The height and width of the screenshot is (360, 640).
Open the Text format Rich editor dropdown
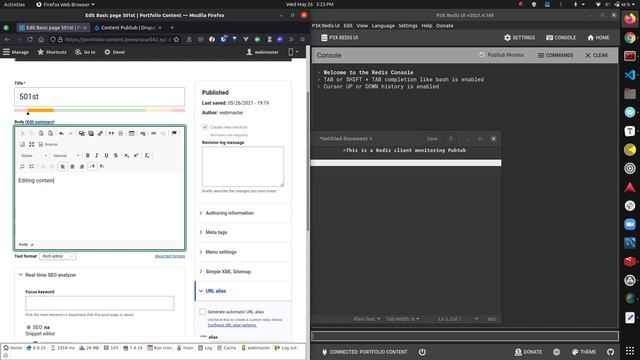pos(58,256)
